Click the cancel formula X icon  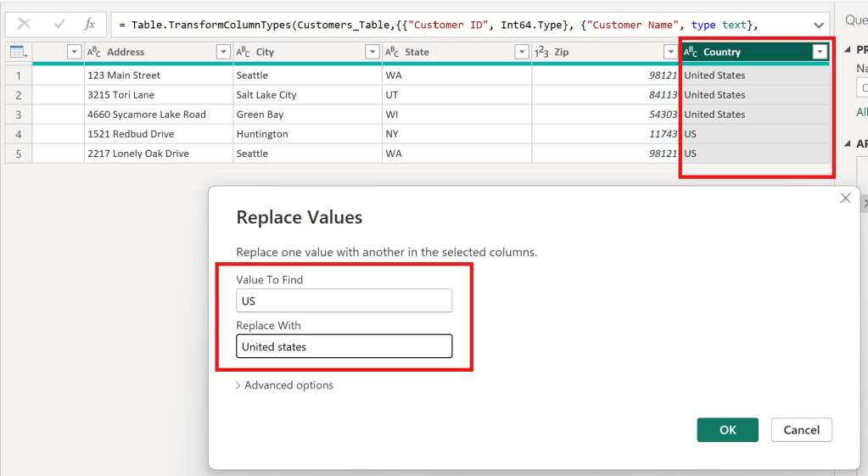[24, 25]
